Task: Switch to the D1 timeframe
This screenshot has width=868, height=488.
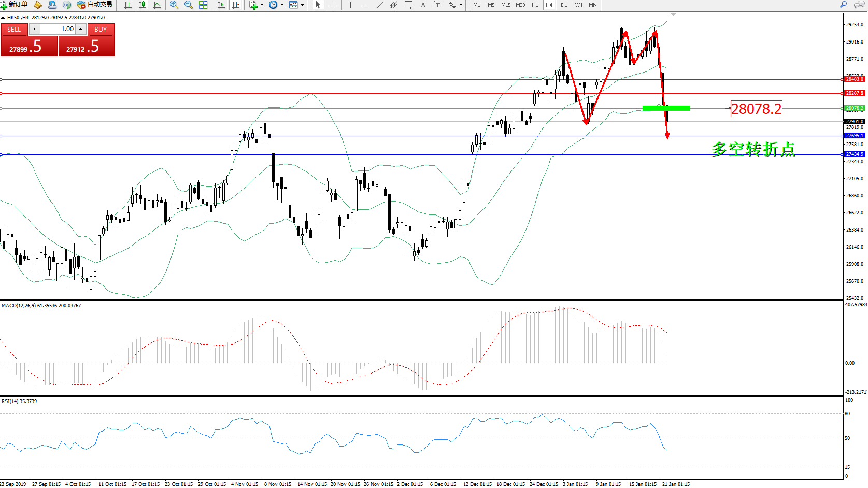Action: click(x=564, y=5)
